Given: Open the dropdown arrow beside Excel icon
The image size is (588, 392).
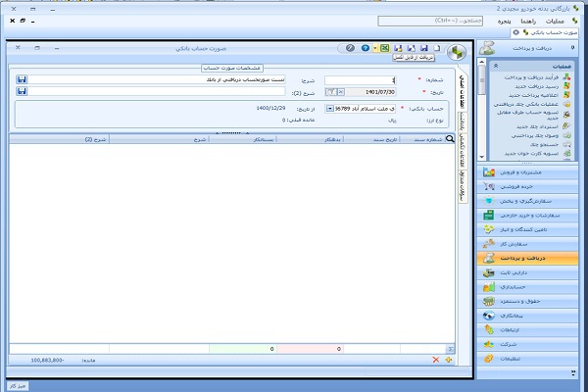Looking at the screenshot, I should (375, 48).
